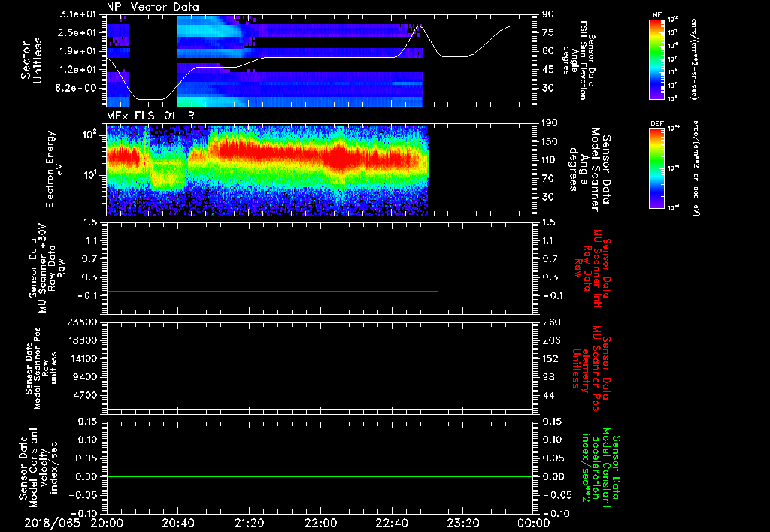The width and height of the screenshot is (770, 532).
Task: Click the "75" sun elevation tick label
Action: [548, 32]
